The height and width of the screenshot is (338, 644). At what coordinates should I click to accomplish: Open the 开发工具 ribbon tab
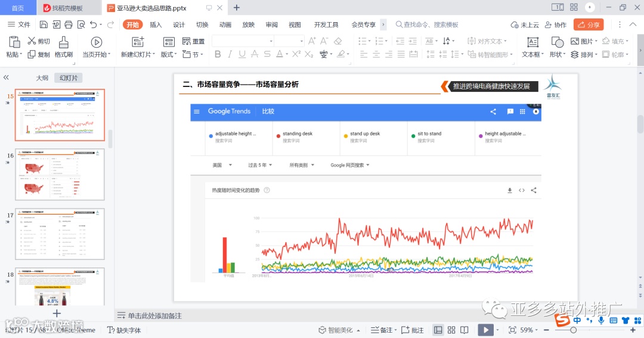pos(326,24)
